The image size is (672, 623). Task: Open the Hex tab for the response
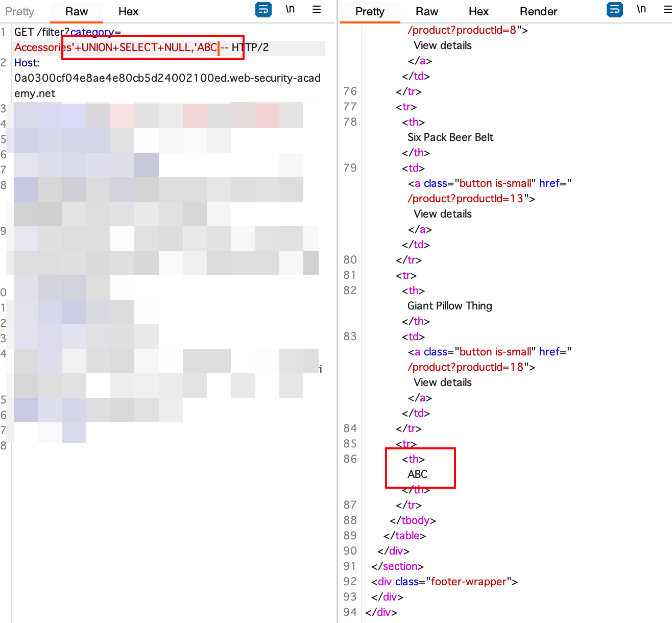[x=478, y=11]
